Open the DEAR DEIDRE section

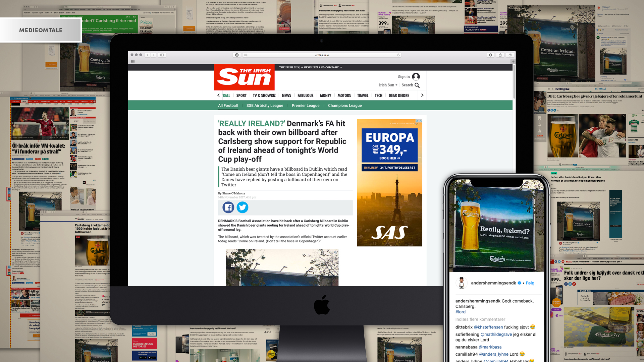click(x=399, y=96)
